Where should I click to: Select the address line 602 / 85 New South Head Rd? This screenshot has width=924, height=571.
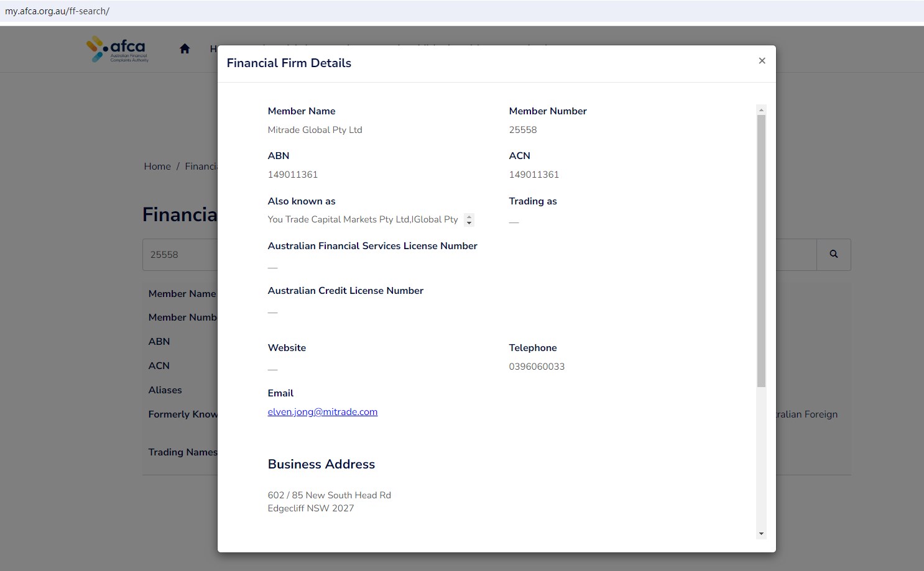tap(330, 495)
